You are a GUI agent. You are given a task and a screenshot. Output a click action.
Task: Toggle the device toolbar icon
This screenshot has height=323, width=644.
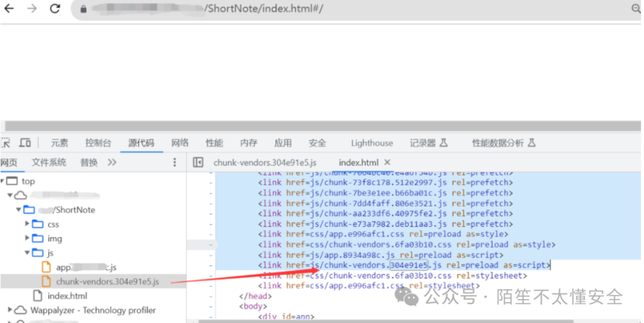coord(25,143)
